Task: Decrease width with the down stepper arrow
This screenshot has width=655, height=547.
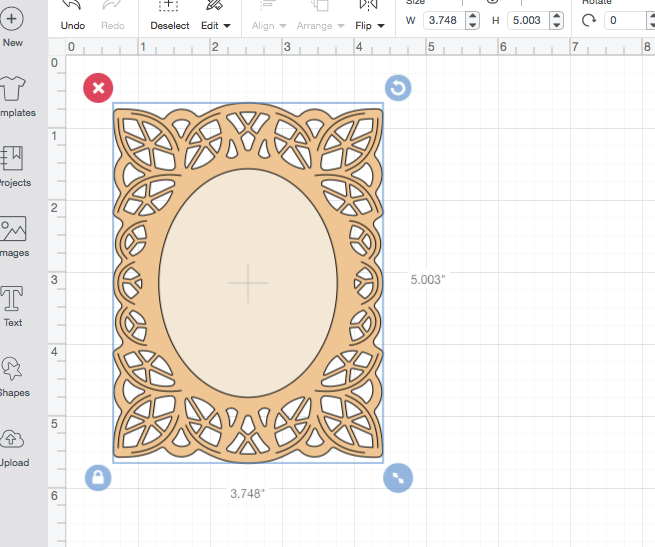Action: pyautogui.click(x=472, y=25)
